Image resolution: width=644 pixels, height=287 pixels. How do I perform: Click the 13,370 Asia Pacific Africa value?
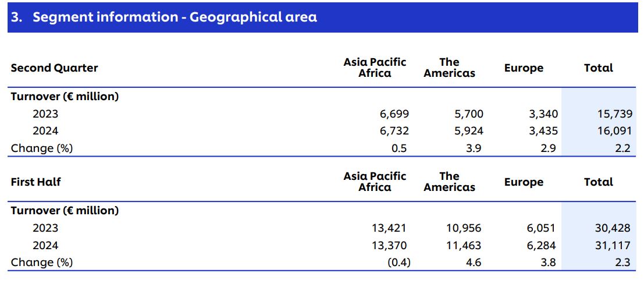tap(390, 245)
